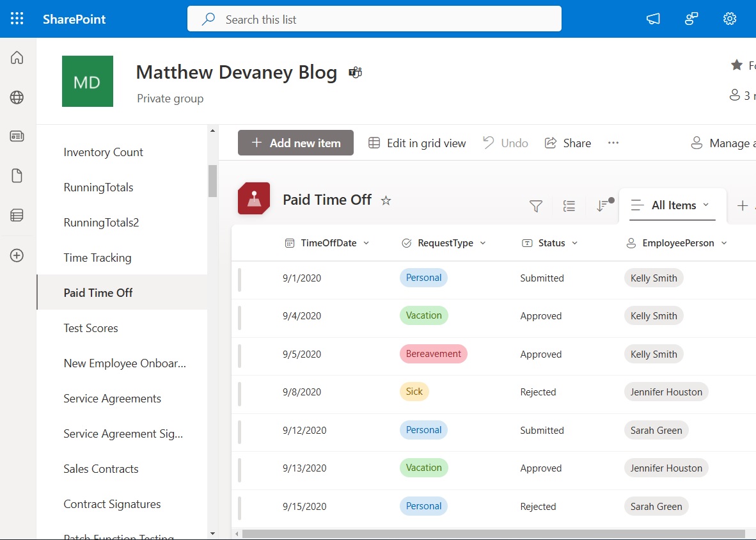756x540 pixels.
Task: Click the group-by icon beside the filter
Action: 569,206
